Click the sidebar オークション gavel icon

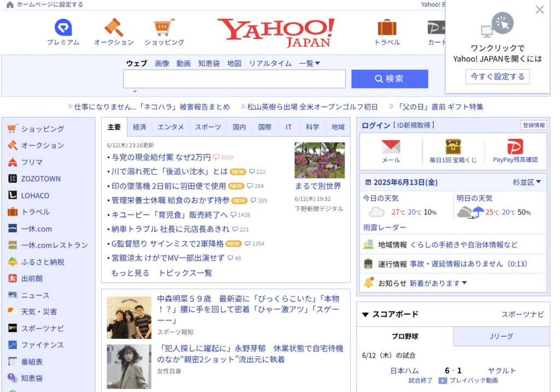coord(13,145)
